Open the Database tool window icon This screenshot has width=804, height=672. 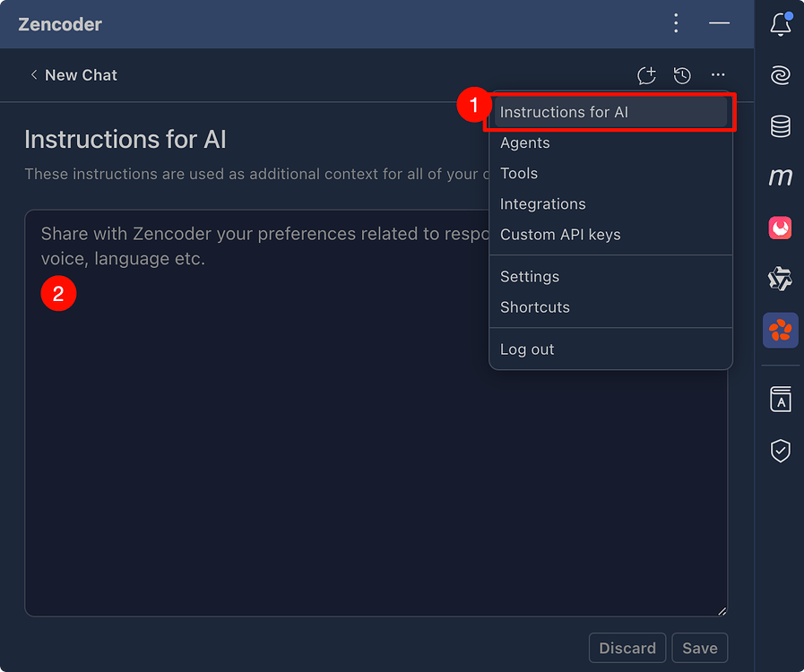(781, 126)
